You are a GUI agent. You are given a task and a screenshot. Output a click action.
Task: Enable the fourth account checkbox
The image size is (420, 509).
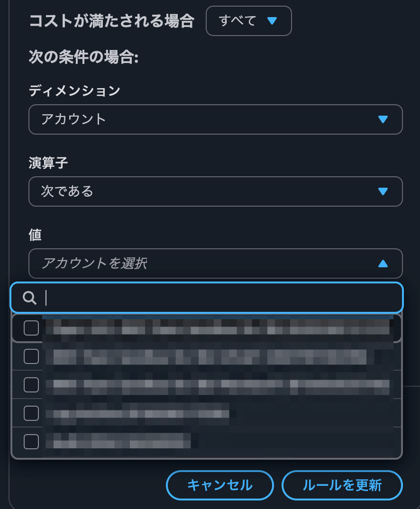[x=31, y=413]
